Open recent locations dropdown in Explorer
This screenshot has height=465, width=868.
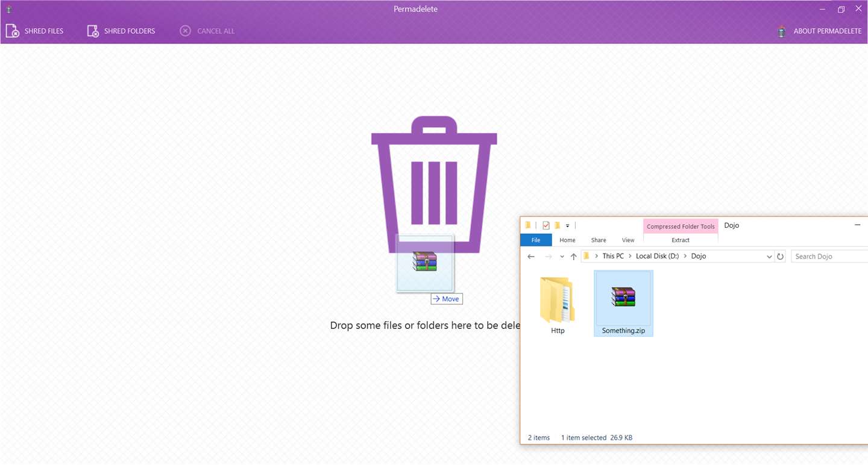pos(562,257)
